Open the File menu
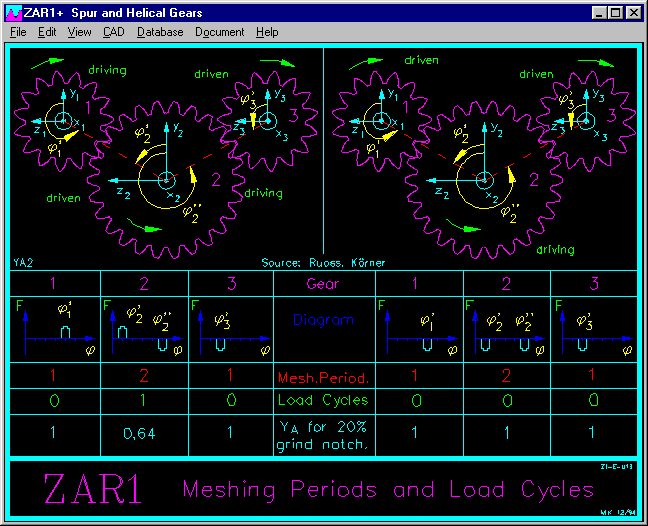 pyautogui.click(x=18, y=32)
